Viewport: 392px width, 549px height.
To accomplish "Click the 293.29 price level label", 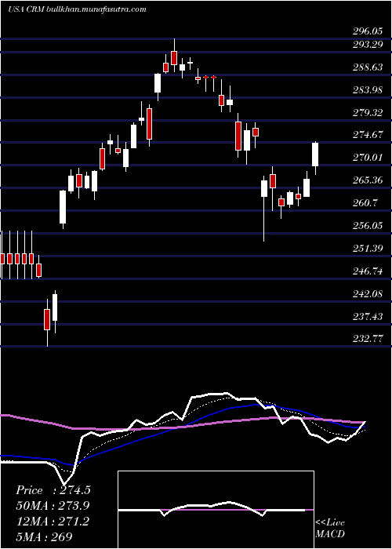I will (368, 45).
